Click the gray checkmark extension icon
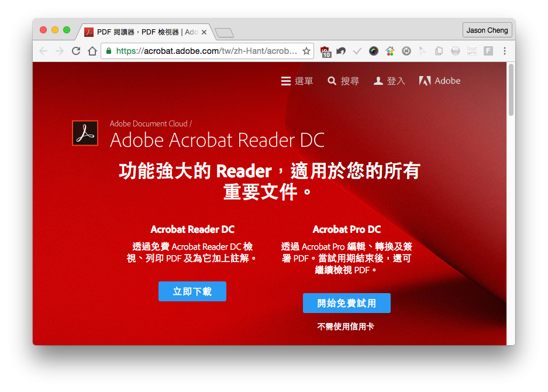 click(357, 51)
